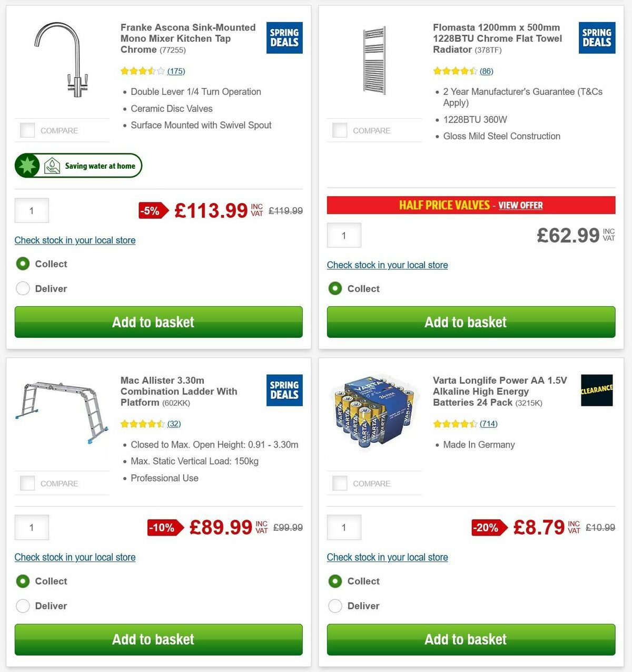Open the Half Price Valves VIEW OFFER link
The width and height of the screenshot is (632, 672).
coord(520,205)
